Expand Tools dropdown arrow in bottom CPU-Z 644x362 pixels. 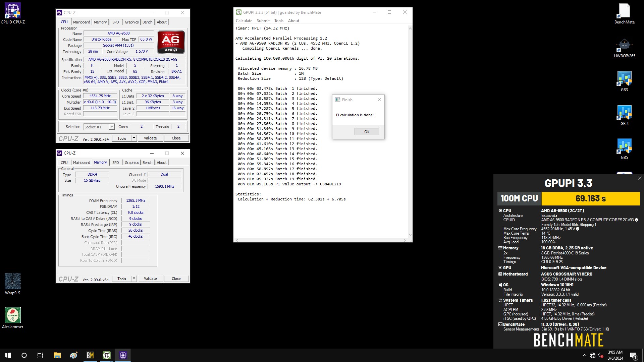tap(134, 279)
